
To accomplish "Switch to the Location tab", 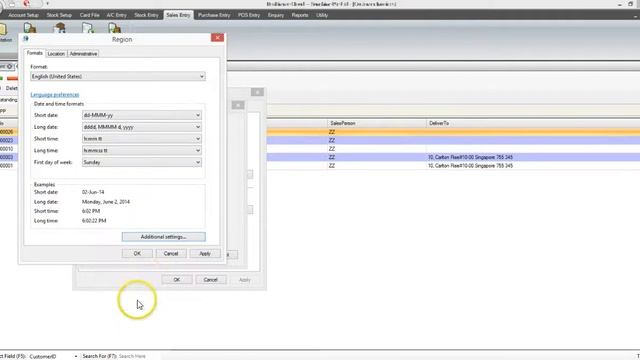I will [x=56, y=54].
